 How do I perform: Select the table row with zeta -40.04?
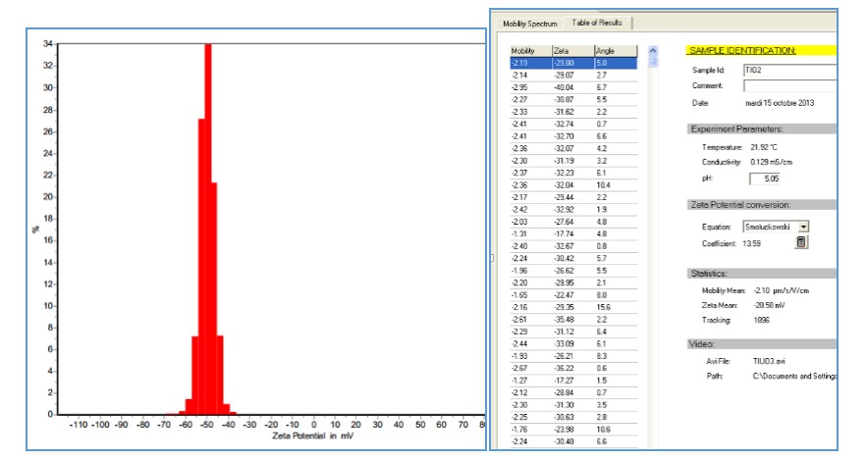[572, 86]
